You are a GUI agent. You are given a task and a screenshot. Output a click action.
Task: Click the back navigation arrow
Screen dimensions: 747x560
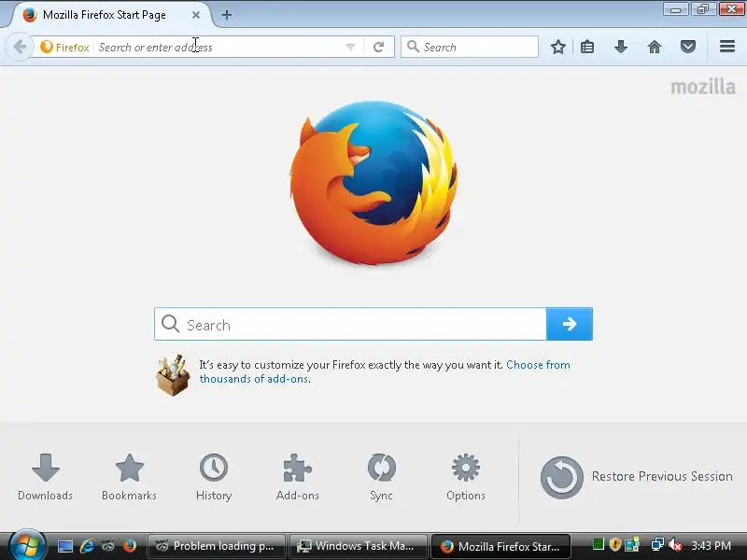(20, 48)
